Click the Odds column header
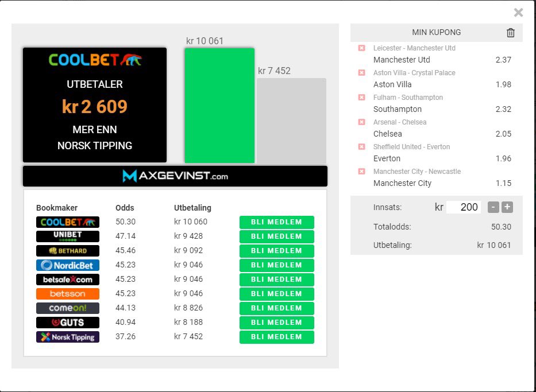536x392 pixels. click(125, 208)
